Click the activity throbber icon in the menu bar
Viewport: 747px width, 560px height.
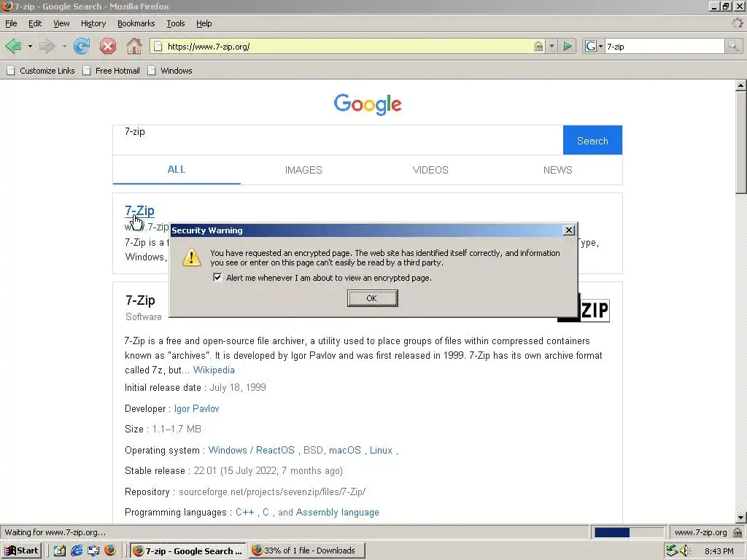[737, 23]
